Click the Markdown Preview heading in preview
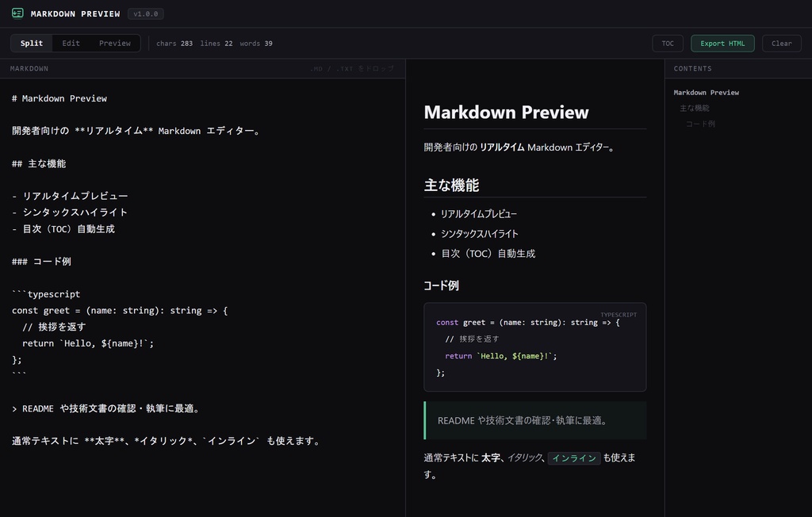Image resolution: width=812 pixels, height=517 pixels. click(507, 113)
